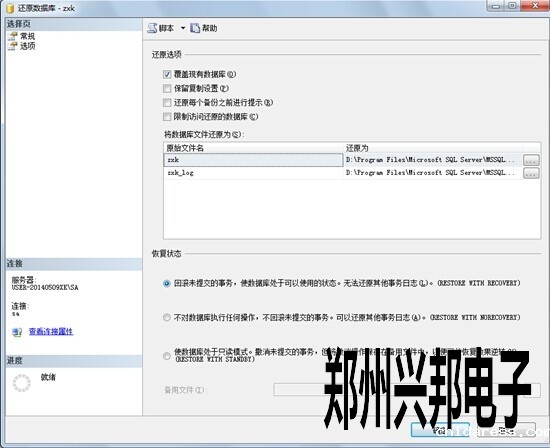This screenshot has height=448, width=550.
Task: Click the 脚本 script icon in toolbar
Action: (x=152, y=28)
